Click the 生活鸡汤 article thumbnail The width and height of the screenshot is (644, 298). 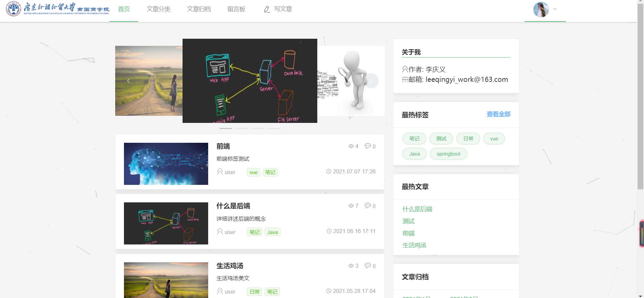(166, 280)
